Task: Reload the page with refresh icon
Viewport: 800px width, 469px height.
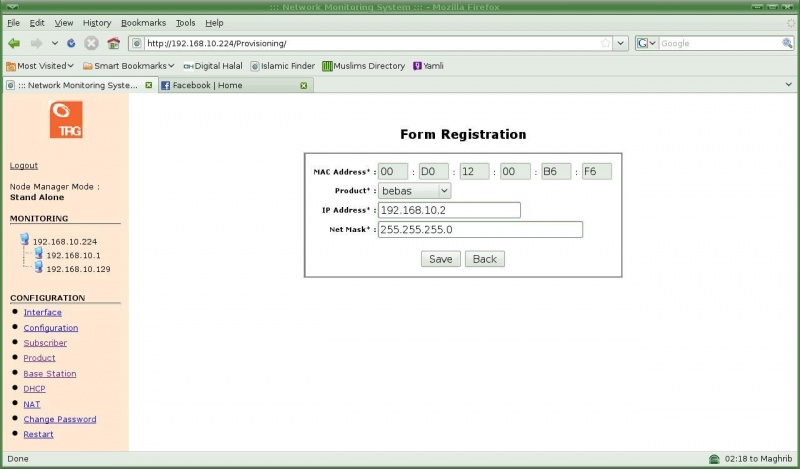Action: [x=71, y=43]
